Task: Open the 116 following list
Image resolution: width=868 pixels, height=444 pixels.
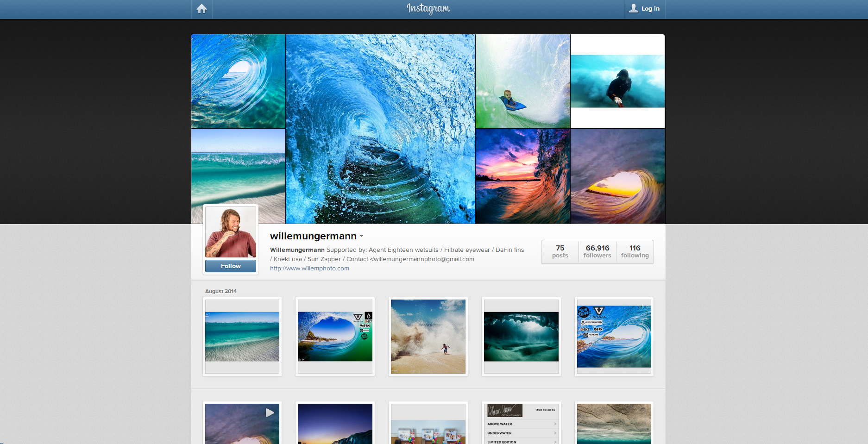Action: click(635, 251)
